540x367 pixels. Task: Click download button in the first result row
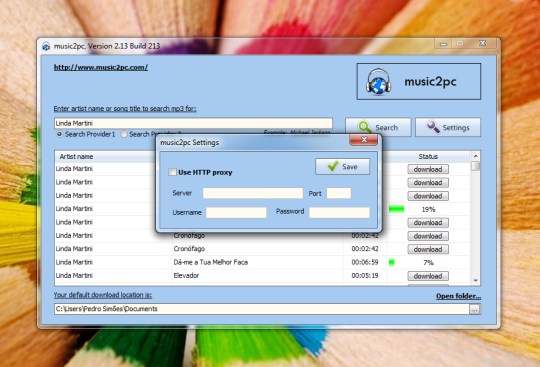[x=428, y=169]
